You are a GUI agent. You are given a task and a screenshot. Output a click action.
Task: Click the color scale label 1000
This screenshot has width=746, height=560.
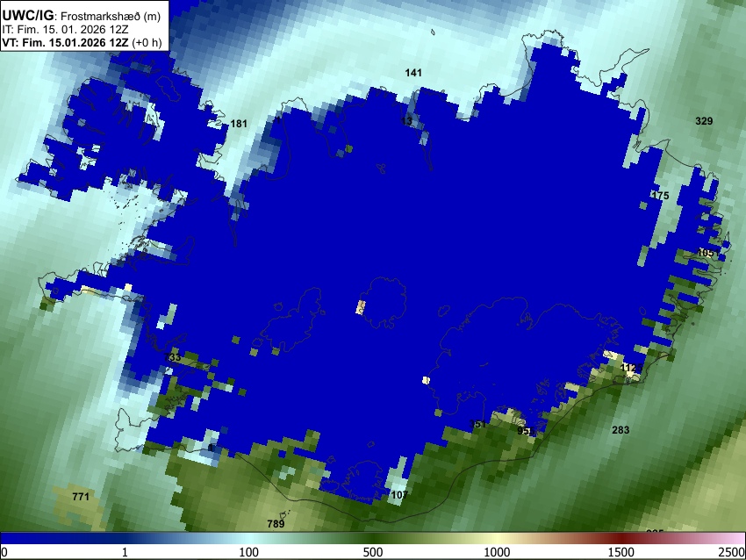(x=497, y=552)
